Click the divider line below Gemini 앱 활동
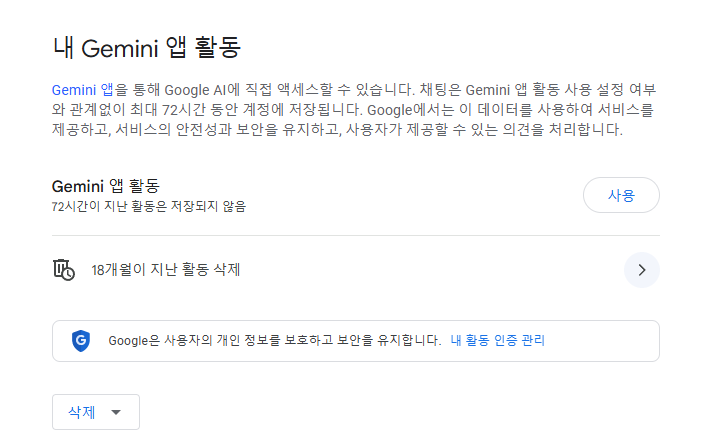Viewport: 728px width, 442px height. 356,235
